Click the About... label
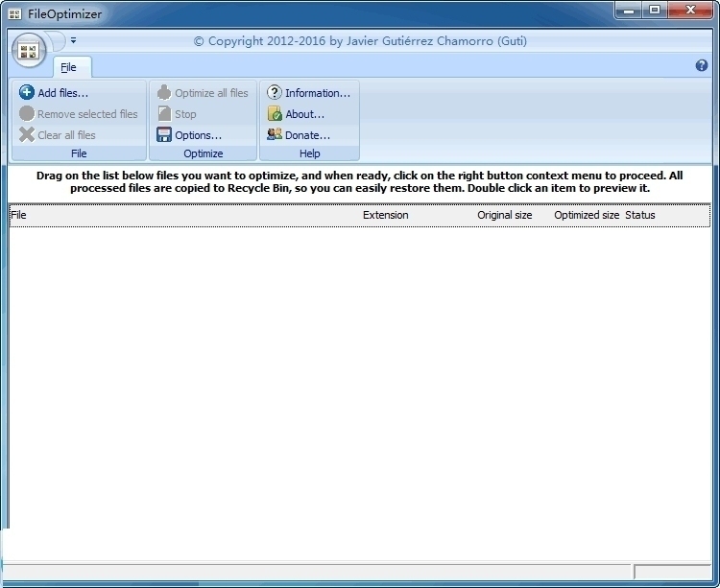The height and width of the screenshot is (588, 720). tap(305, 114)
